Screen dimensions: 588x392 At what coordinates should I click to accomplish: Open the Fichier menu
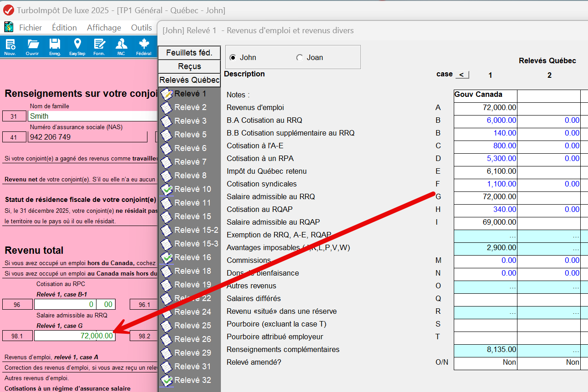point(30,28)
